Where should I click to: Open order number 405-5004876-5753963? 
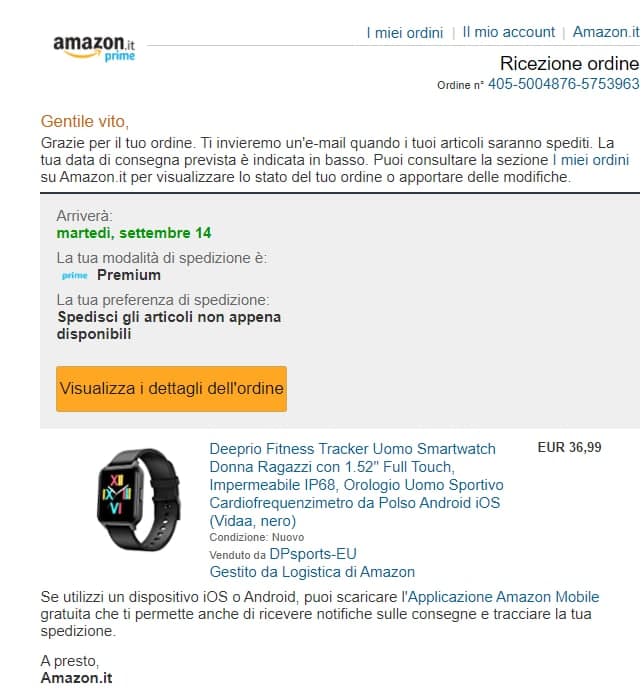pyautogui.click(x=564, y=84)
